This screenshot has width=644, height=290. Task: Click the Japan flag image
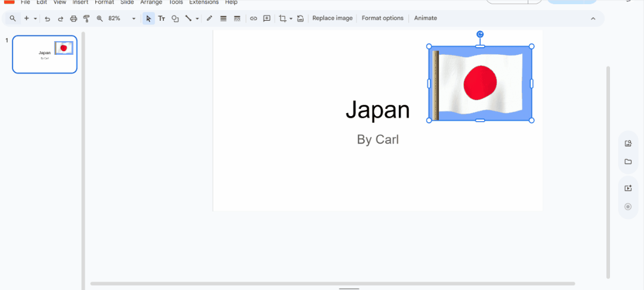click(480, 83)
